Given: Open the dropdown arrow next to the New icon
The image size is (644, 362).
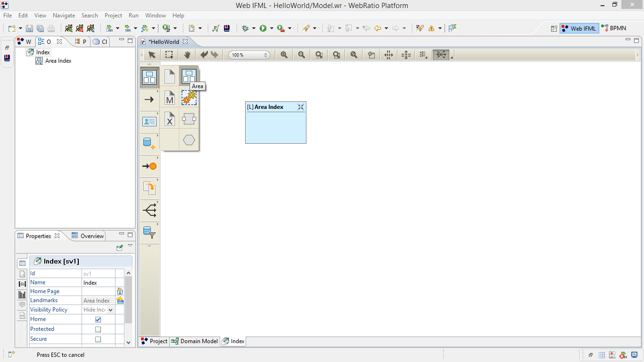Looking at the screenshot, I should click(20, 28).
